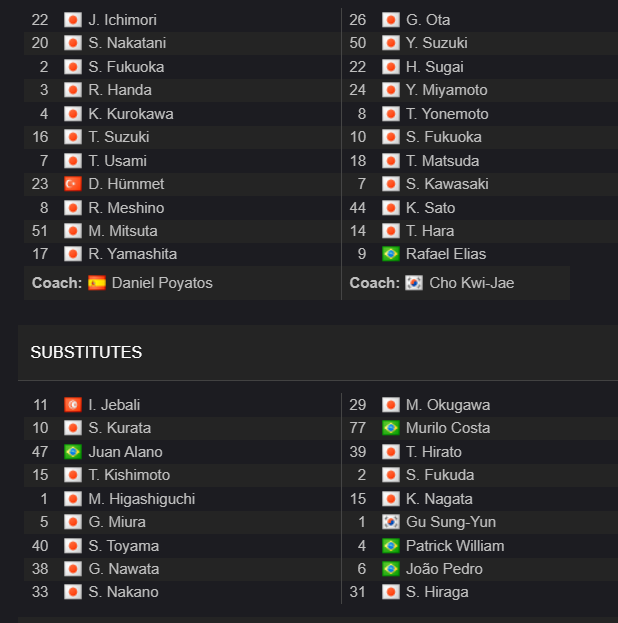The image size is (618, 623).
Task: Open player T. Usami's profile
Action: (x=117, y=161)
